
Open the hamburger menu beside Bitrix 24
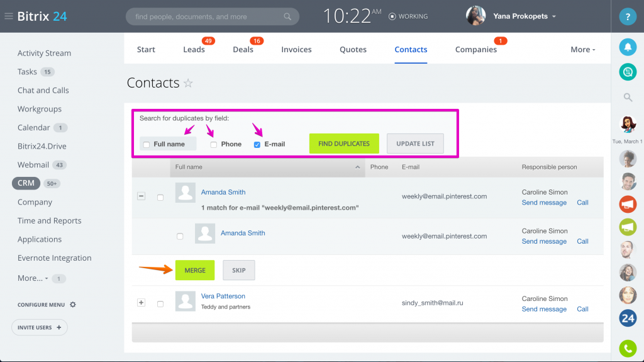(9, 16)
